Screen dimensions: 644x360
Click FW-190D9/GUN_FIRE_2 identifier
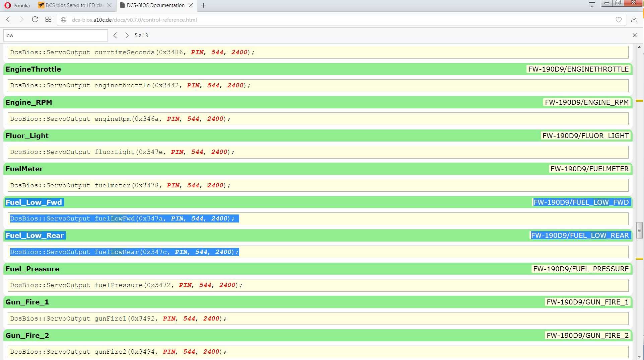[x=587, y=336]
